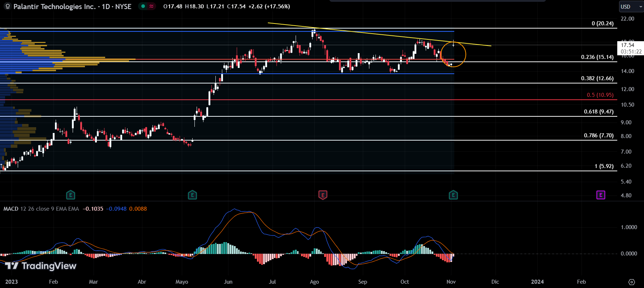Click the H18.30 high price value
644x288 pixels.
click(x=194, y=7)
